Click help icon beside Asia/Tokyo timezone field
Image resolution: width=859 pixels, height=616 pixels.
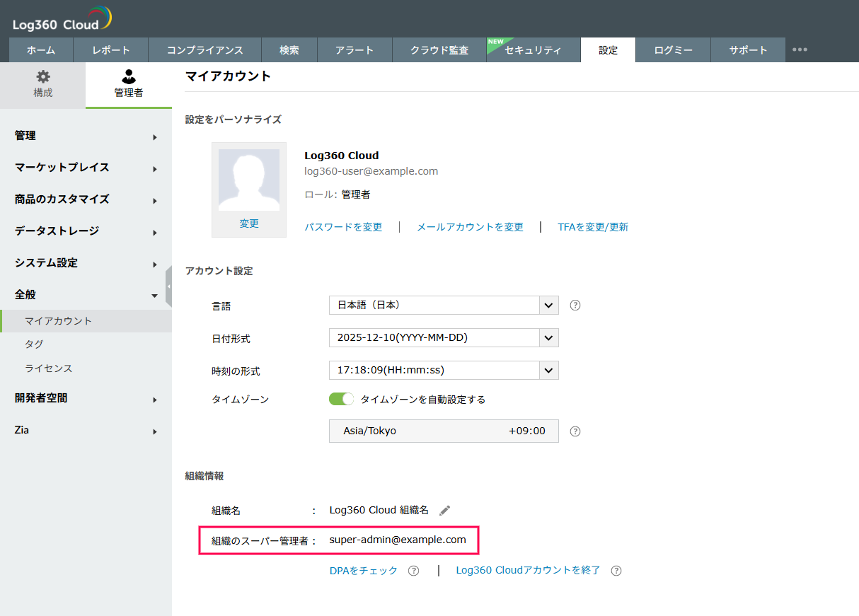tap(575, 431)
